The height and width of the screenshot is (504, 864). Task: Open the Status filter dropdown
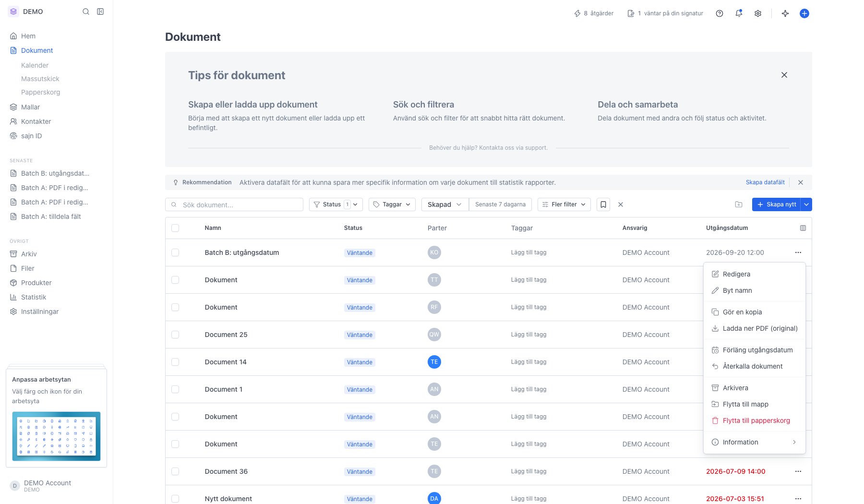(336, 204)
